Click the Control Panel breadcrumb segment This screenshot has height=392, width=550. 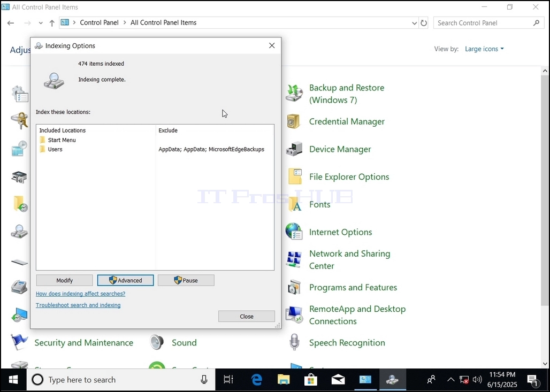(100, 22)
